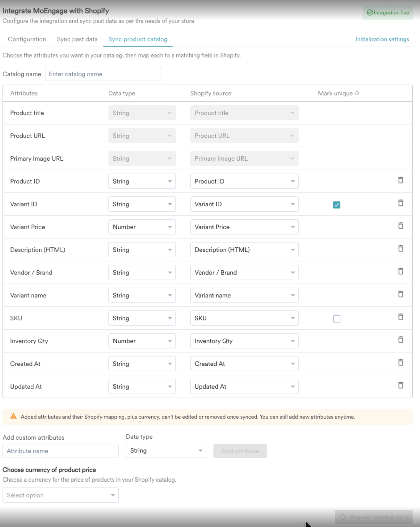Open Description (HTML) data type dropdown
The image size is (420, 527).
pyautogui.click(x=142, y=250)
